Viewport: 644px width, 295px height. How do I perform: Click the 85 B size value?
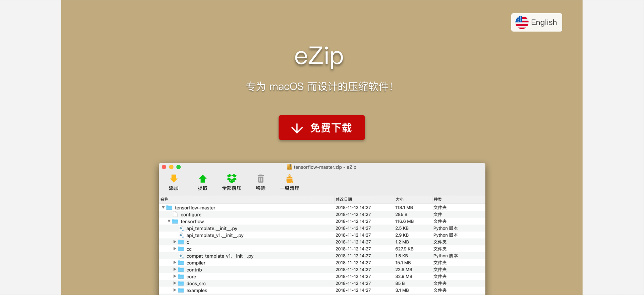[400, 283]
